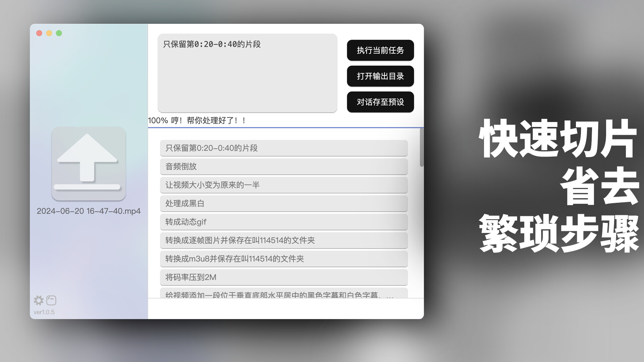Select the 处理成黑白 preset
Viewport: 644px width, 362px height.
[284, 203]
